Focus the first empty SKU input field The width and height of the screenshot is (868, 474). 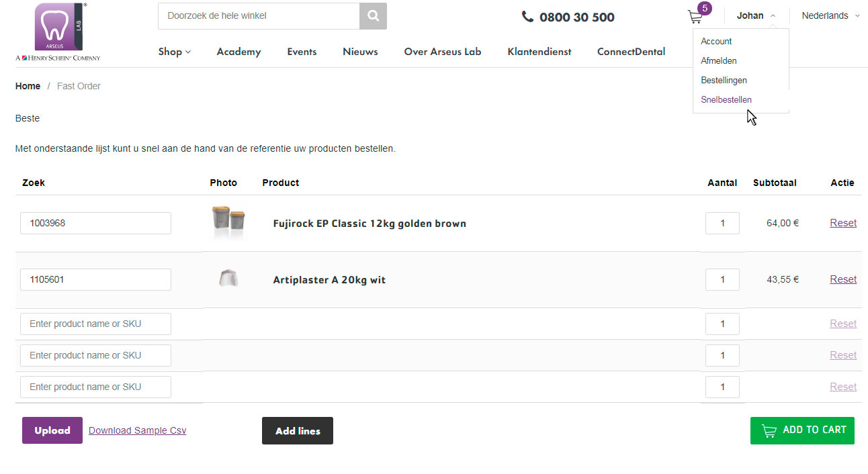tap(95, 324)
